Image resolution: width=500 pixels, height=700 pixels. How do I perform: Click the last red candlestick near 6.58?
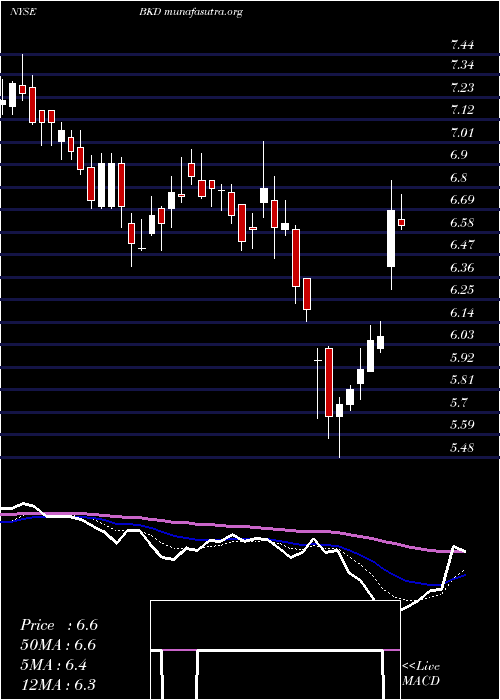[401, 222]
